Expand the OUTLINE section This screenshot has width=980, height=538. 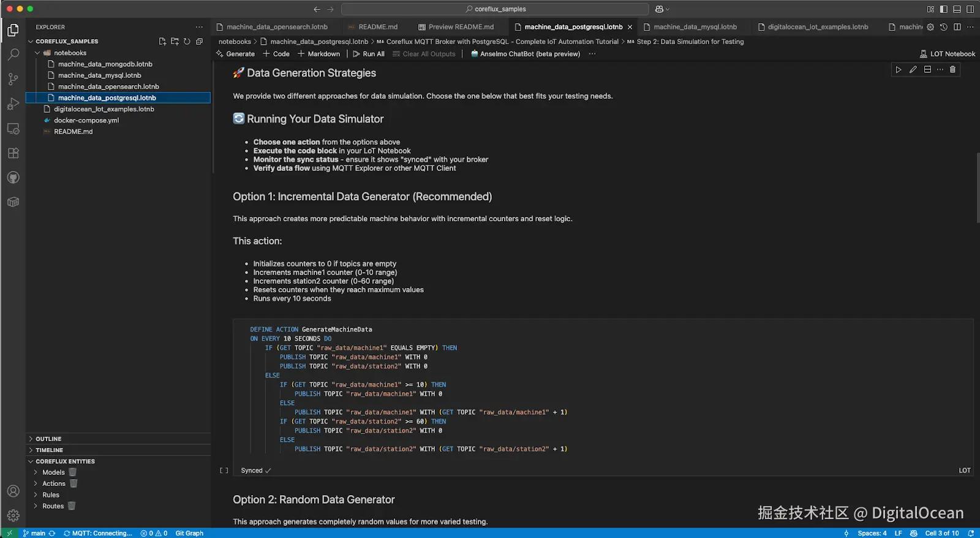[x=31, y=439]
